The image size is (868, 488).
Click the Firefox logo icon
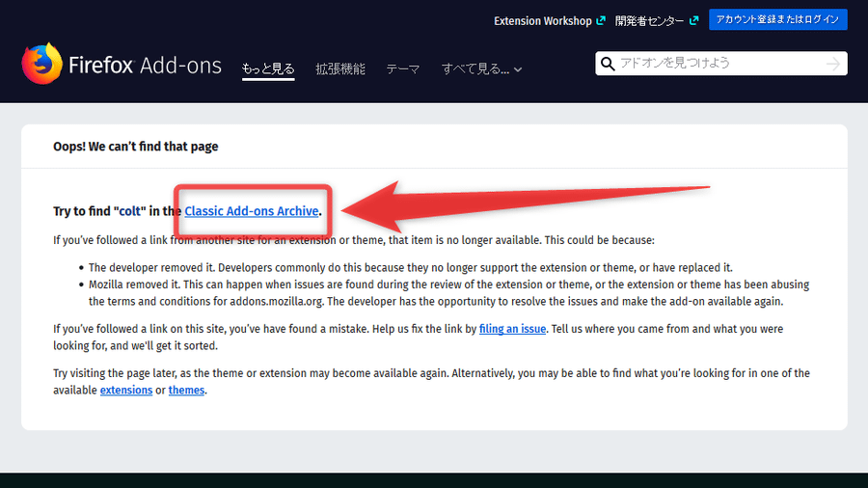pyautogui.click(x=41, y=64)
